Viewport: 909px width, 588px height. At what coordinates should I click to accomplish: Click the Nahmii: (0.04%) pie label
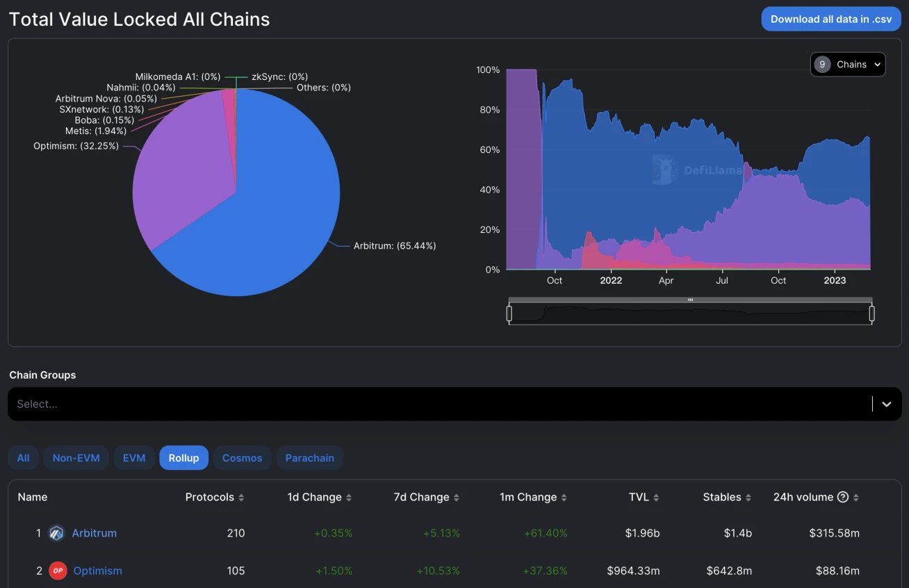141,88
